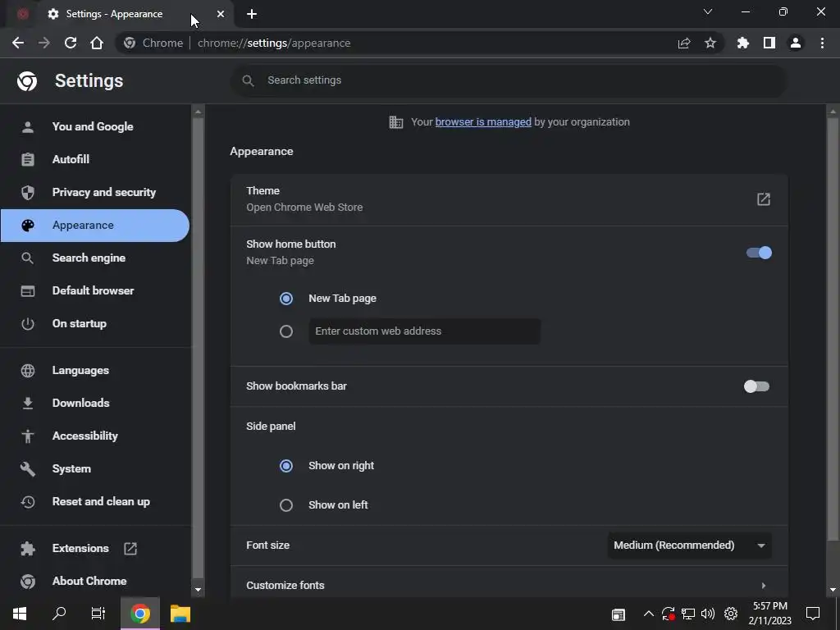Image resolution: width=840 pixels, height=630 pixels.
Task: Open Windows taskbar search
Action: point(59,614)
